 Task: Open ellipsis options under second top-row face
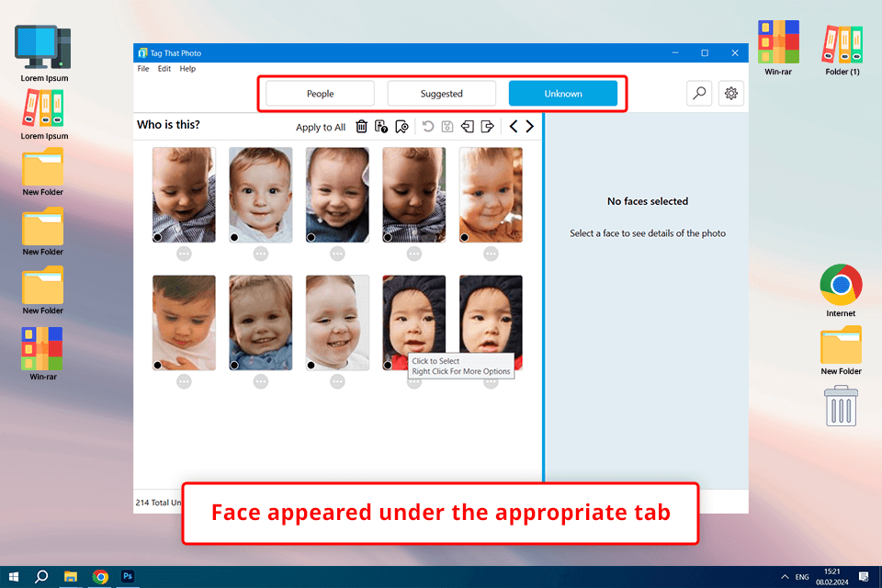[x=260, y=254]
